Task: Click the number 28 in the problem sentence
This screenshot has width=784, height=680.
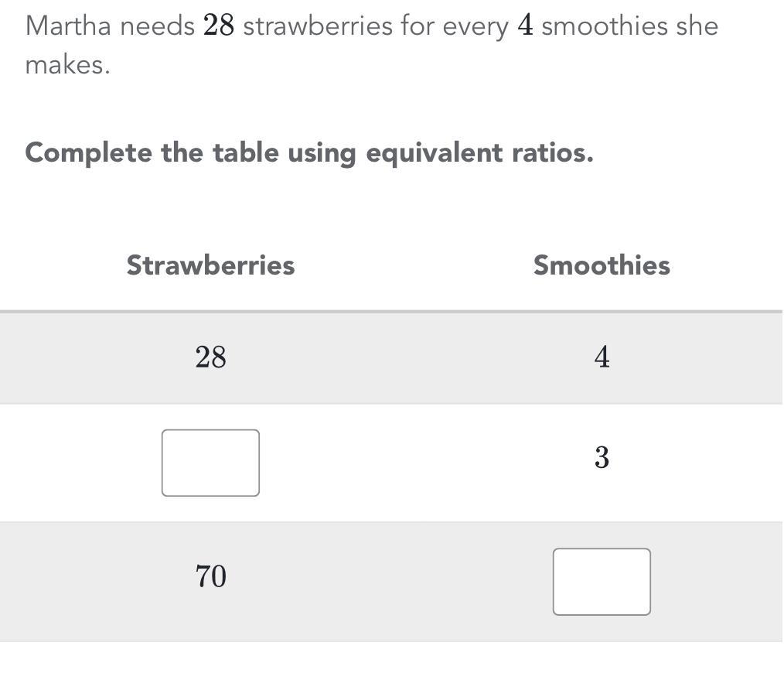Action: pyautogui.click(x=219, y=26)
